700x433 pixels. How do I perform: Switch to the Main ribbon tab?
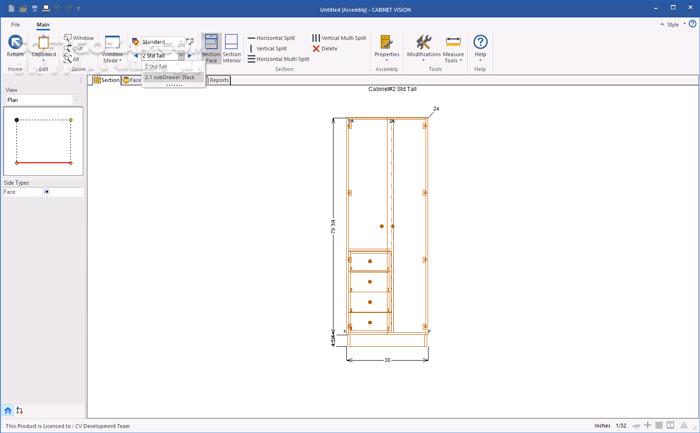(x=43, y=25)
